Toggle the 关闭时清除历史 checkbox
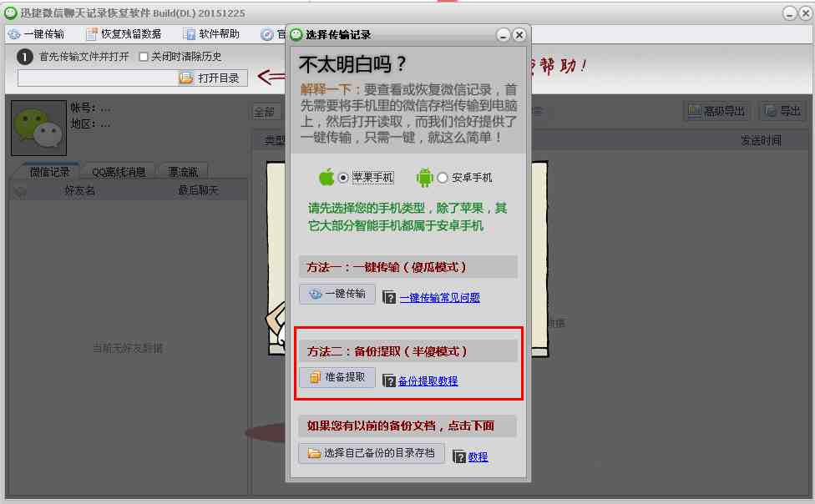Screen dimensions: 815x504 pyautogui.click(x=144, y=57)
